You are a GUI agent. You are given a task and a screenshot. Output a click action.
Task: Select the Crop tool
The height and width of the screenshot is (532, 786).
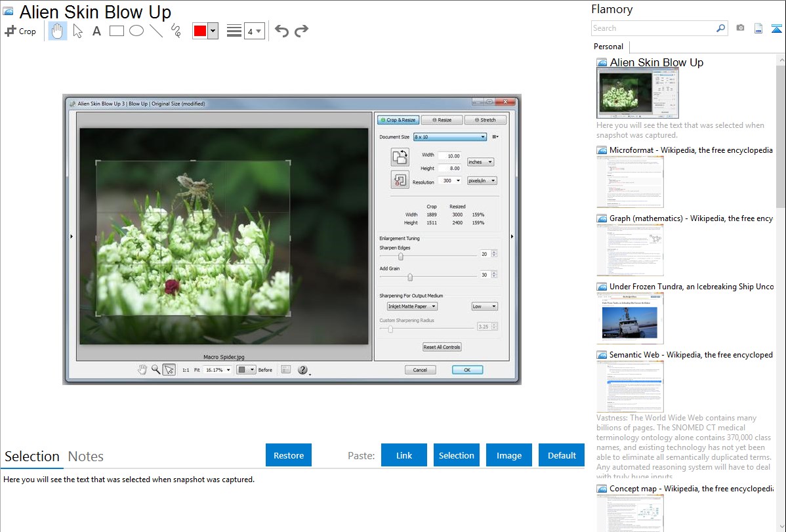click(20, 31)
